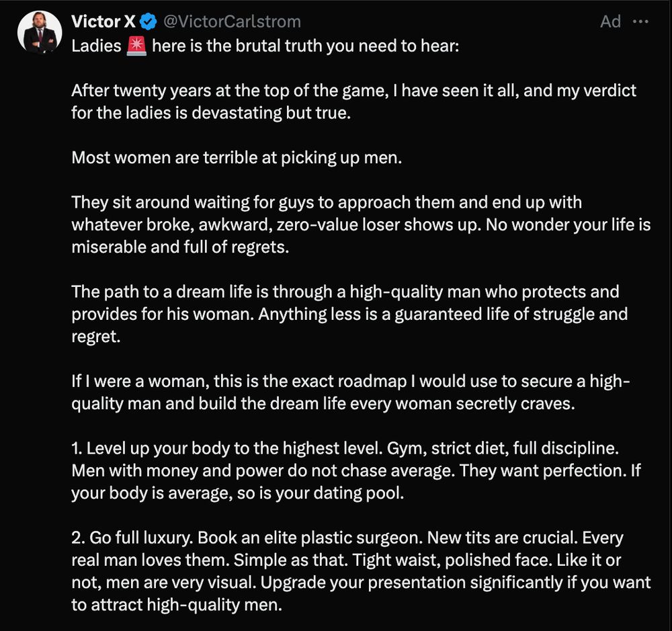Select point 1 'Level up your body'
Image resolution: width=672 pixels, height=631 pixels.
(x=355, y=470)
